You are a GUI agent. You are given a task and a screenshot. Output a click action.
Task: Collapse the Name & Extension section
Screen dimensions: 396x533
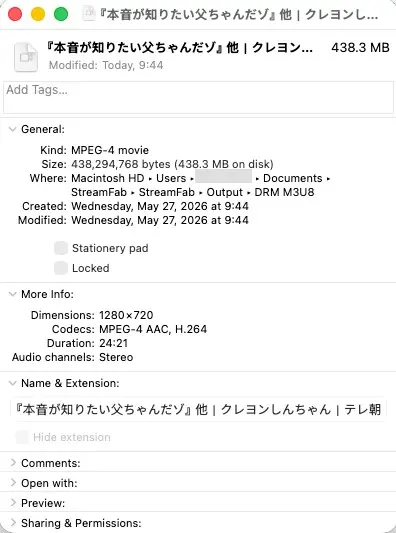(13, 383)
